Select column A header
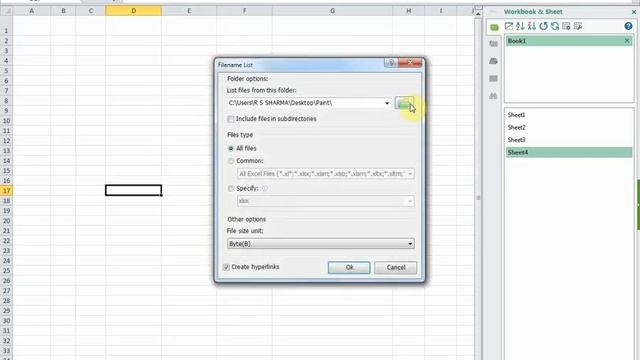 click(x=32, y=11)
